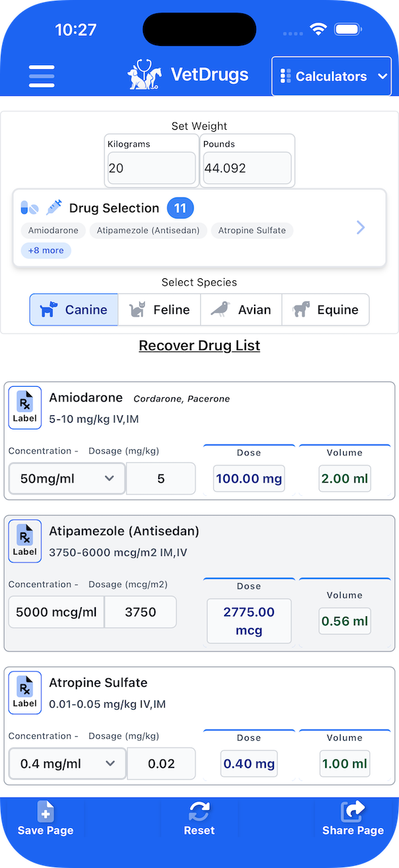Viewport: 399px width, 868px height.
Task: Open the Recover Drug List link
Action: (x=199, y=345)
